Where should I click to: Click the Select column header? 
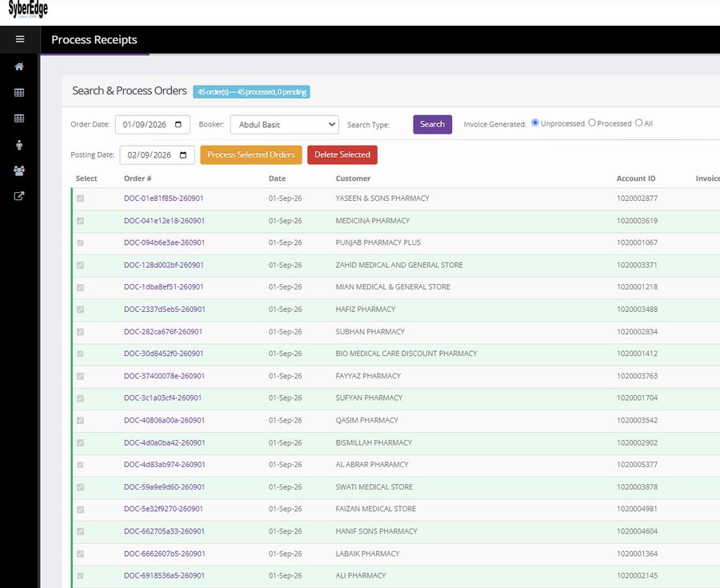point(86,178)
